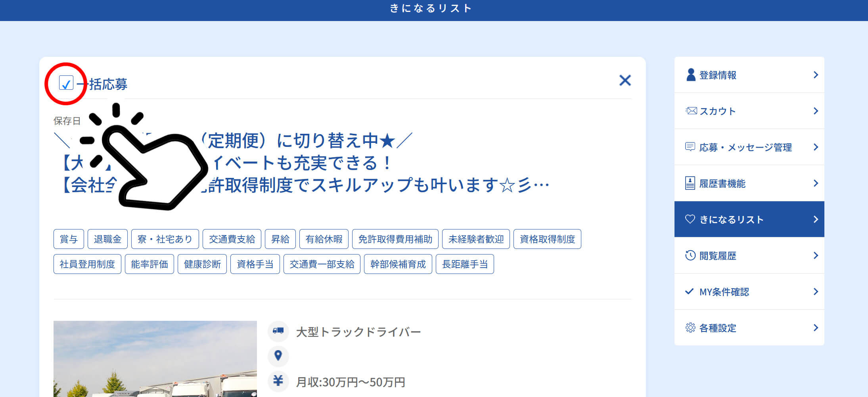868x397 pixels.
Task: Click the 幹部候補育成 tag
Action: (398, 264)
